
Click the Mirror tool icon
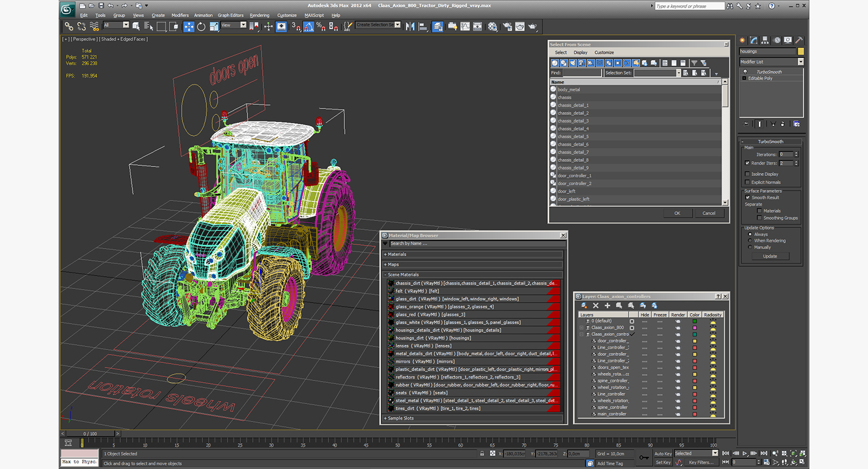point(409,26)
